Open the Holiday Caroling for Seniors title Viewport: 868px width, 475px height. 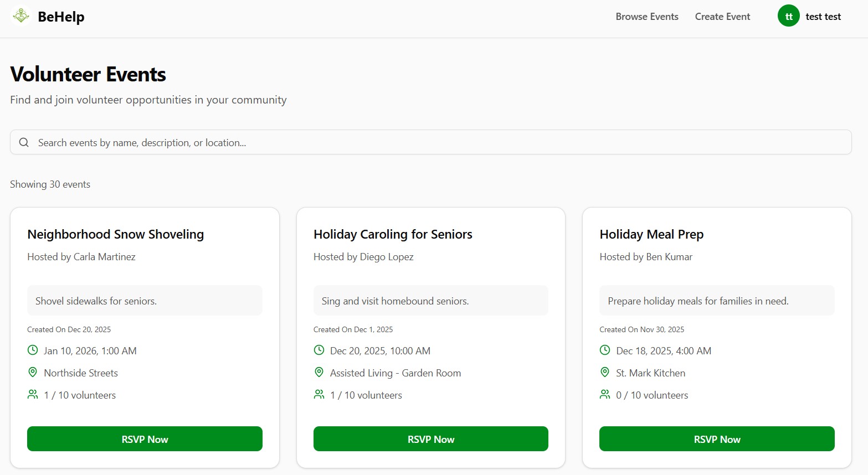click(x=393, y=234)
